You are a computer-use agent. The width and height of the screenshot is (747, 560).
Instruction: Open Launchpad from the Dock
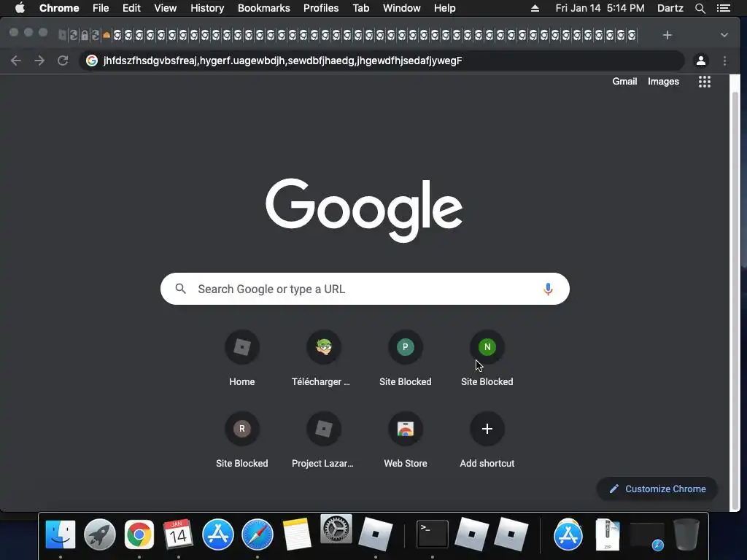99,534
